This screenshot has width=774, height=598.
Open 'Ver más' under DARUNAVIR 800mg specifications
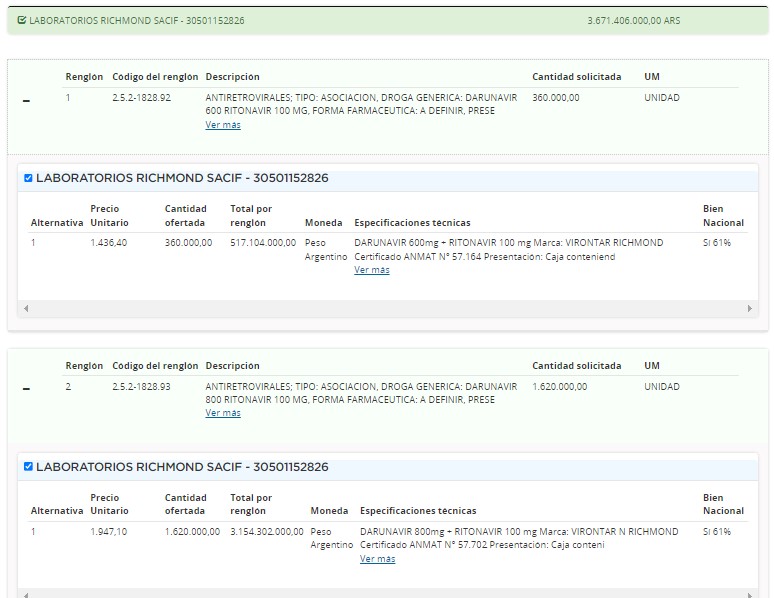(x=377, y=559)
